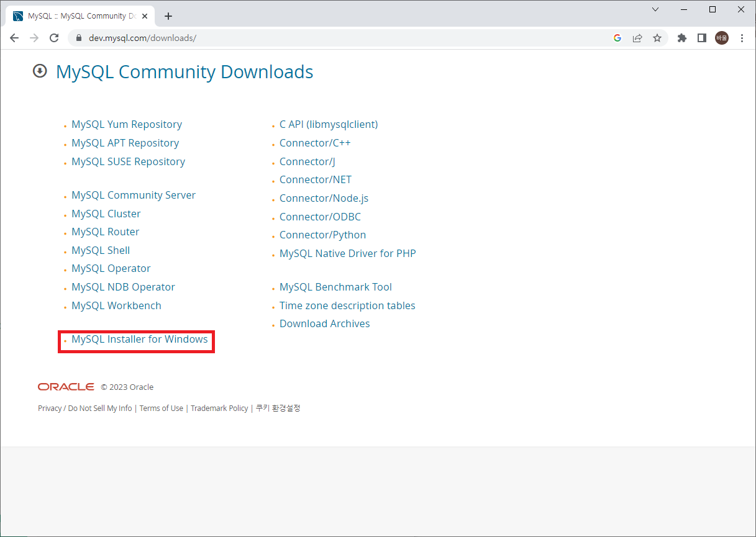
Task: Open the 쿠키 환경설정 footer link
Action: click(278, 408)
